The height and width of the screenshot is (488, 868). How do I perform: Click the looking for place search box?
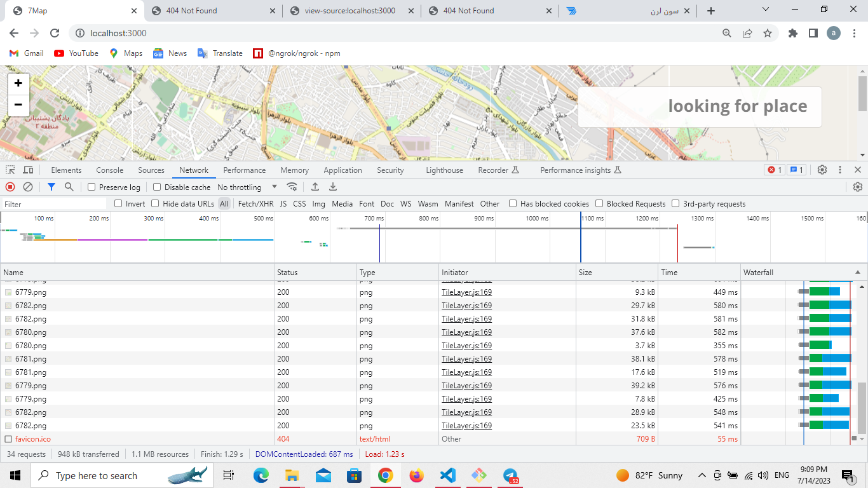pos(700,107)
